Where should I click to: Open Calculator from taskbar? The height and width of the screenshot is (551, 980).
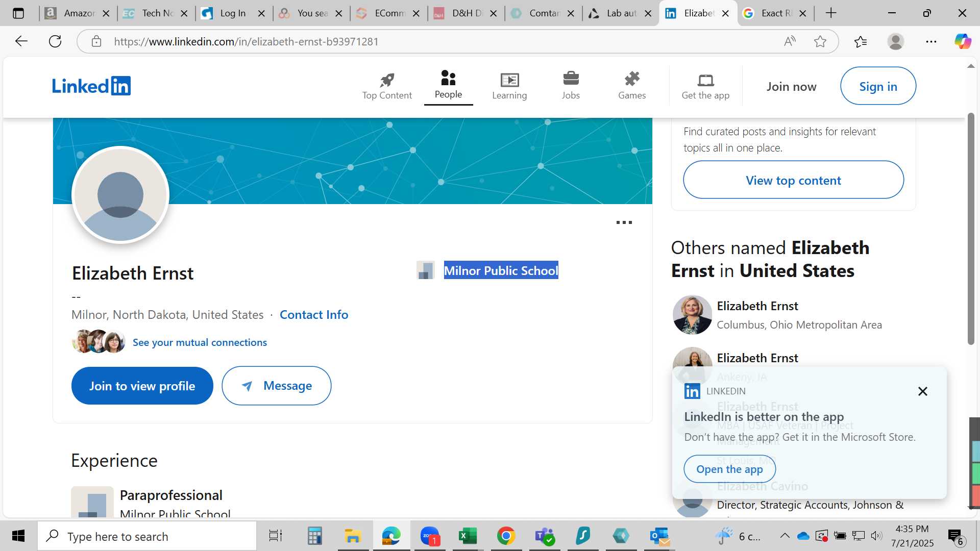(314, 536)
